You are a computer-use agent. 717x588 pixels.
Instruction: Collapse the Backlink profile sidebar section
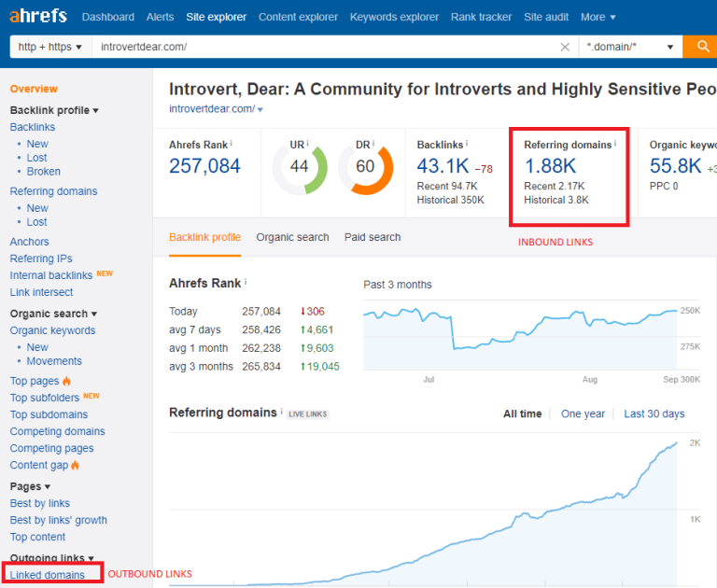(54, 110)
